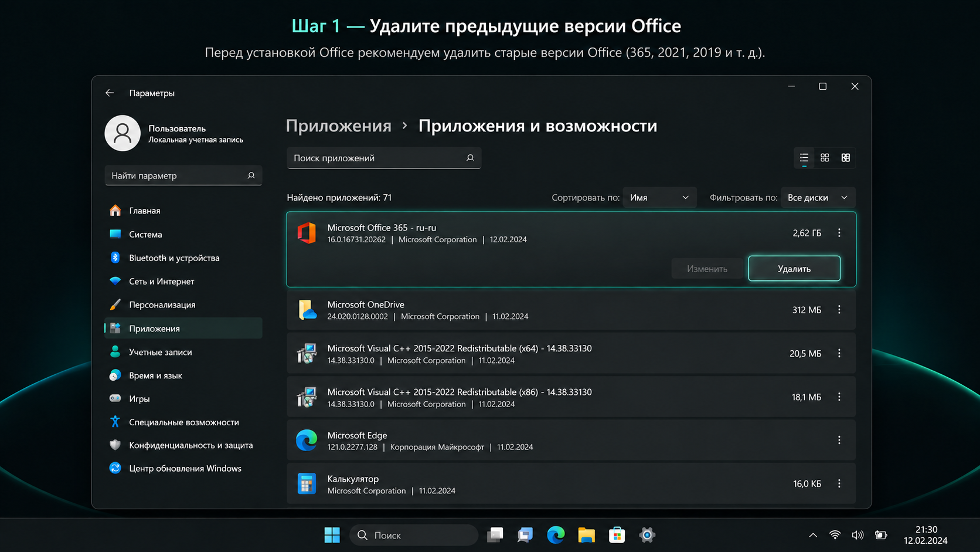The width and height of the screenshot is (980, 552).
Task: Click the Microsoft Office 365 app icon
Action: (307, 233)
